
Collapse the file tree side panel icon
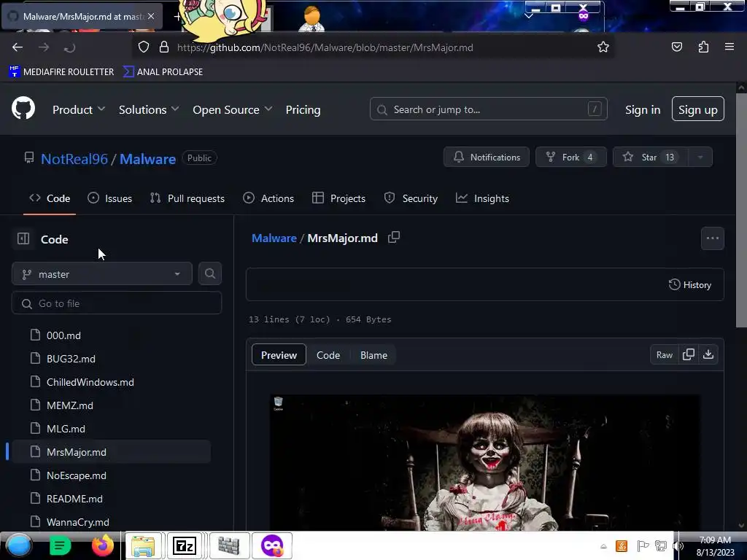tap(23, 238)
